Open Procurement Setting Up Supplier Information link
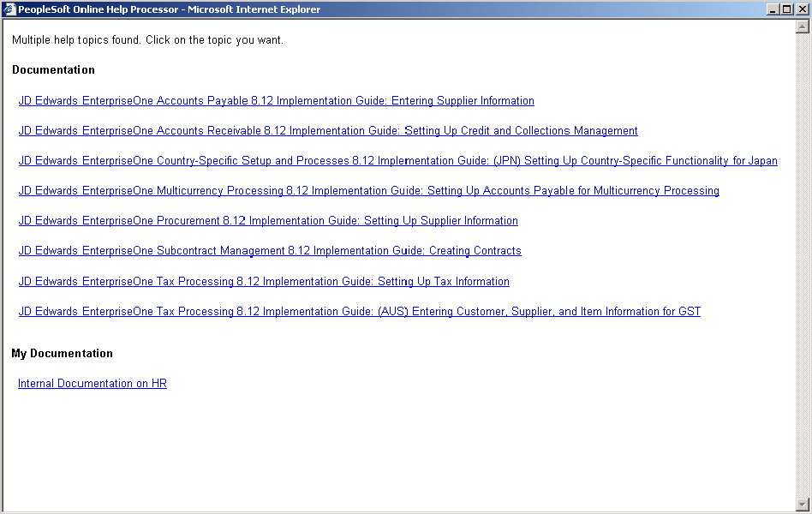The width and height of the screenshot is (812, 514). tap(268, 221)
